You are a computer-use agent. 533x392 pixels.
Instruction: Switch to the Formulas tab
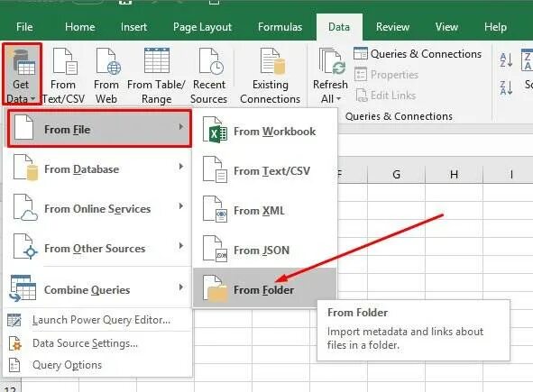(280, 27)
